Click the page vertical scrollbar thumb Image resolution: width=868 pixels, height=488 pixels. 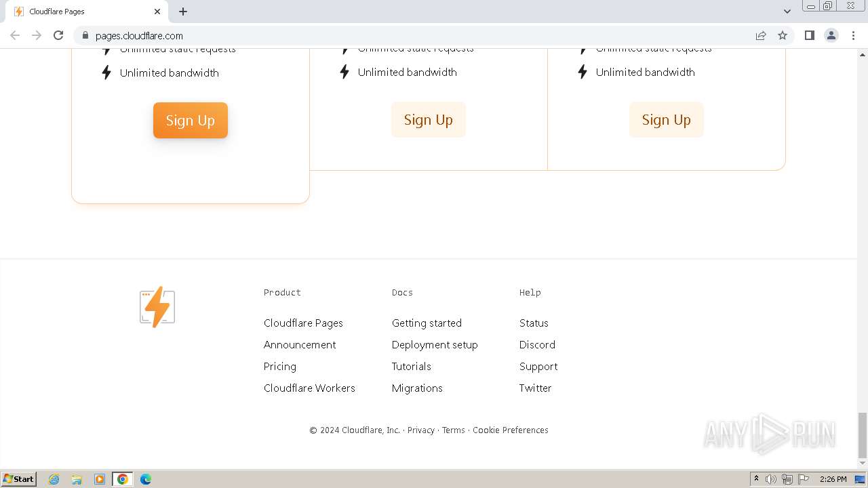tap(863, 435)
